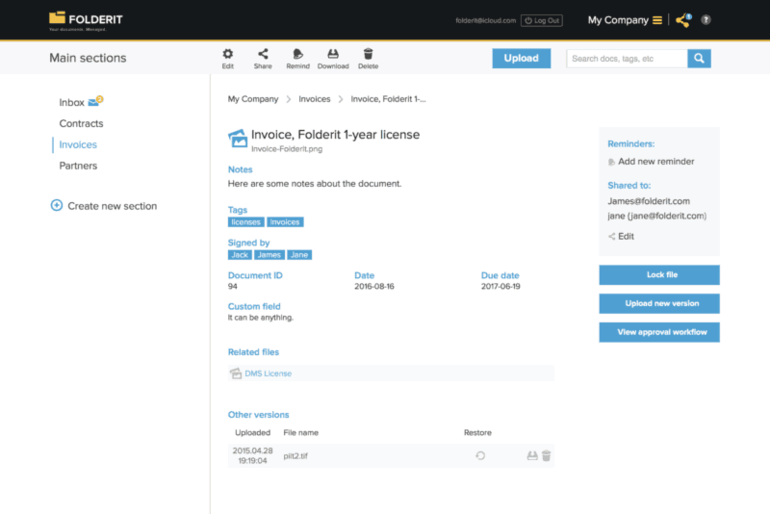Click Edit link under Shared to
The height and width of the screenshot is (514, 770).
coord(626,237)
